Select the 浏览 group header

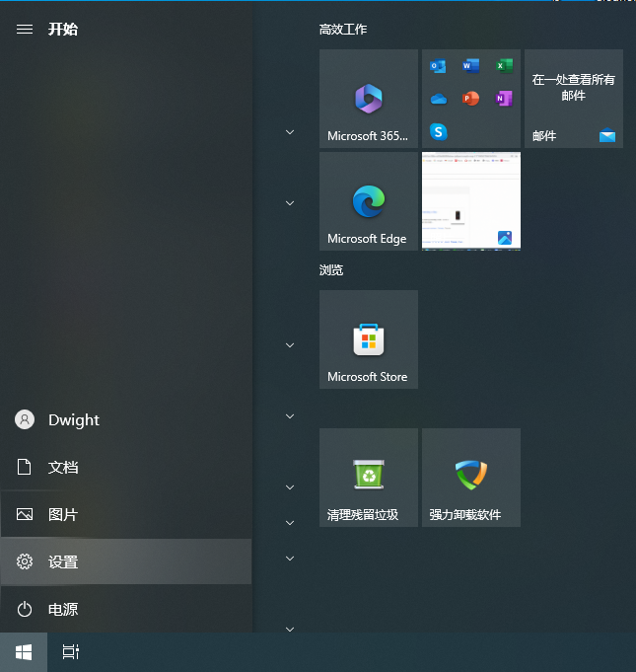331,270
